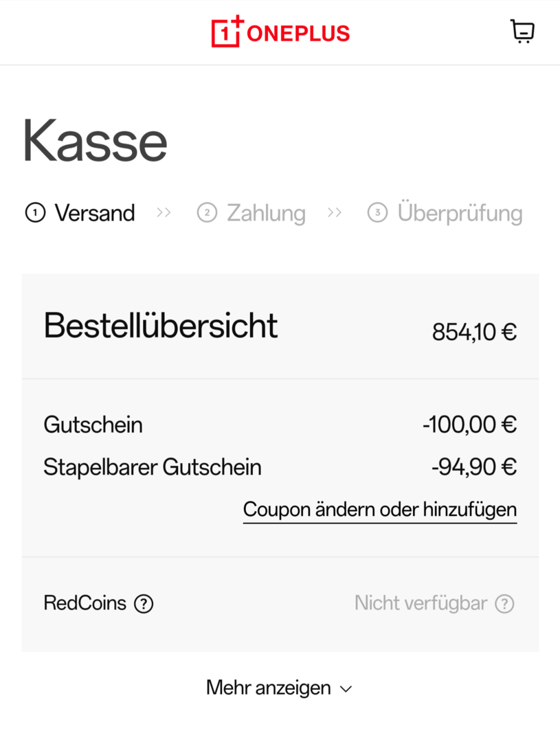Screen dimensions: 560x742
Task: Click the help icon beside RedCoins
Action: (144, 604)
